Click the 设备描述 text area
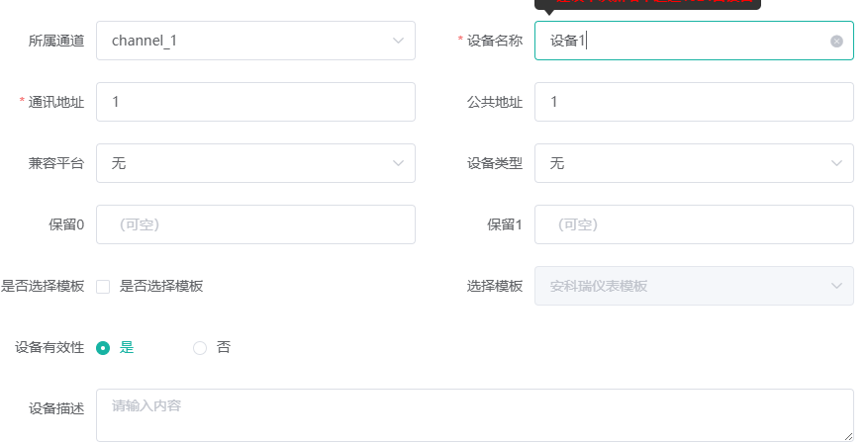Viewport: 868px width, 444px height. pyautogui.click(x=475, y=415)
